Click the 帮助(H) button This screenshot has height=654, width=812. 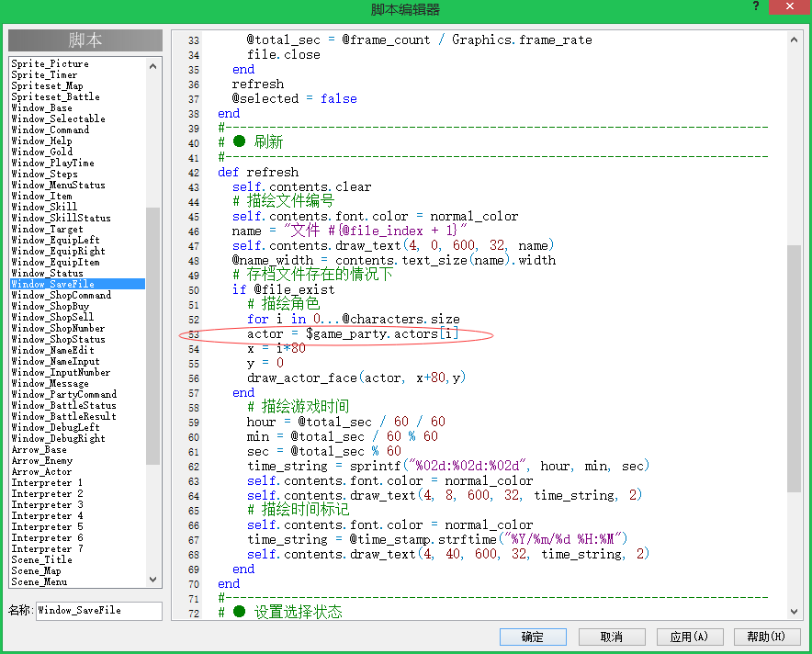[767, 637]
